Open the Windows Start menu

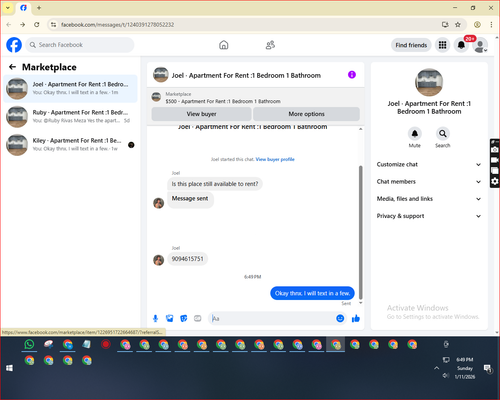tap(9, 368)
